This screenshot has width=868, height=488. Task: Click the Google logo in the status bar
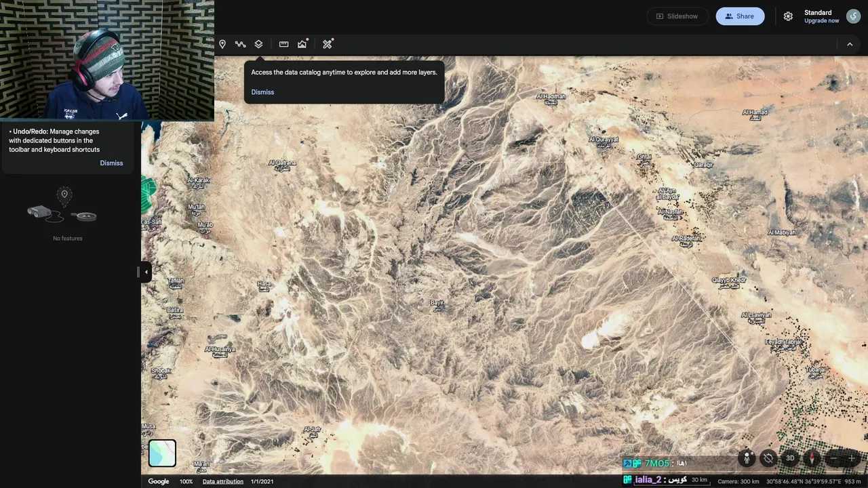tap(159, 481)
